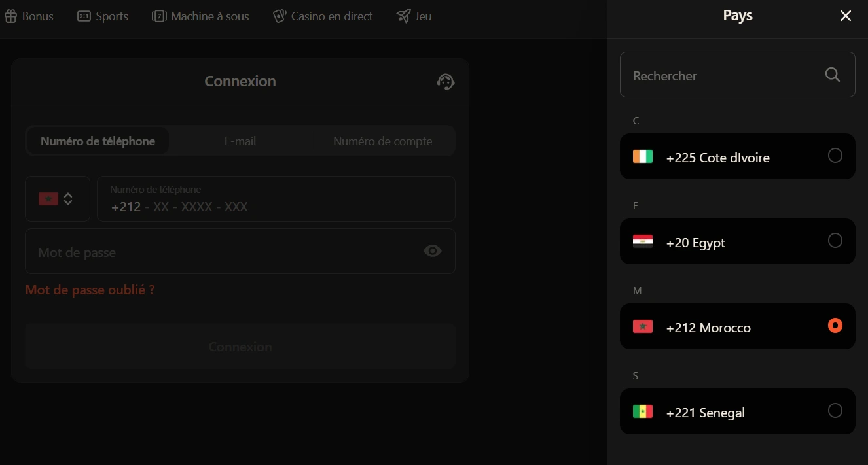This screenshot has width=868, height=465.
Task: Click the Bonus gift icon
Action: (10, 16)
